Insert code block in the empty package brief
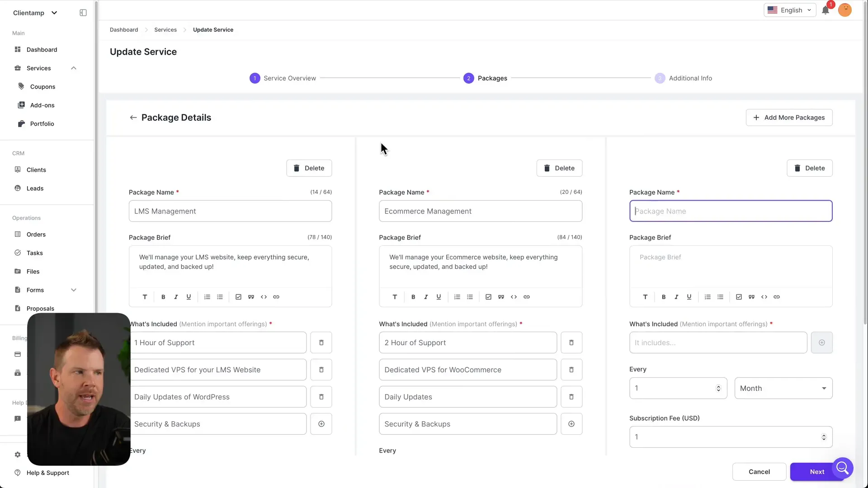 pos(764,297)
